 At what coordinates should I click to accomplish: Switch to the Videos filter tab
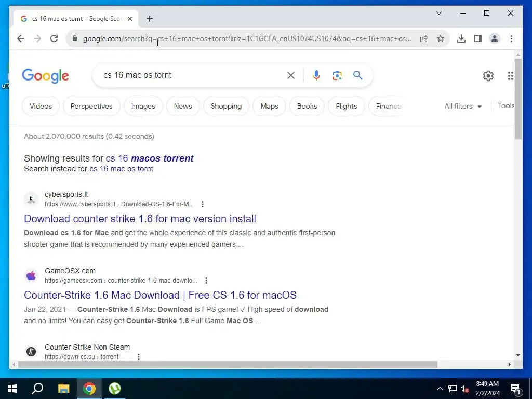click(41, 106)
